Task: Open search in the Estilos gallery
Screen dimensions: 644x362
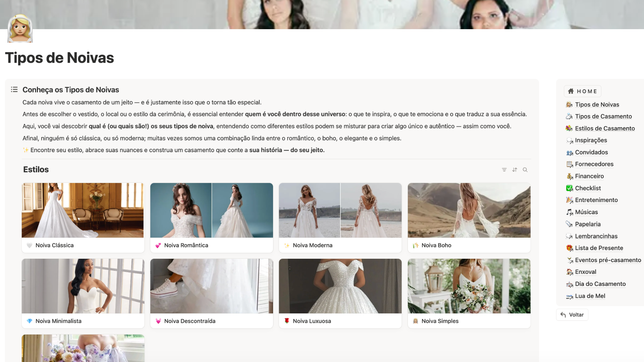Action: (525, 170)
